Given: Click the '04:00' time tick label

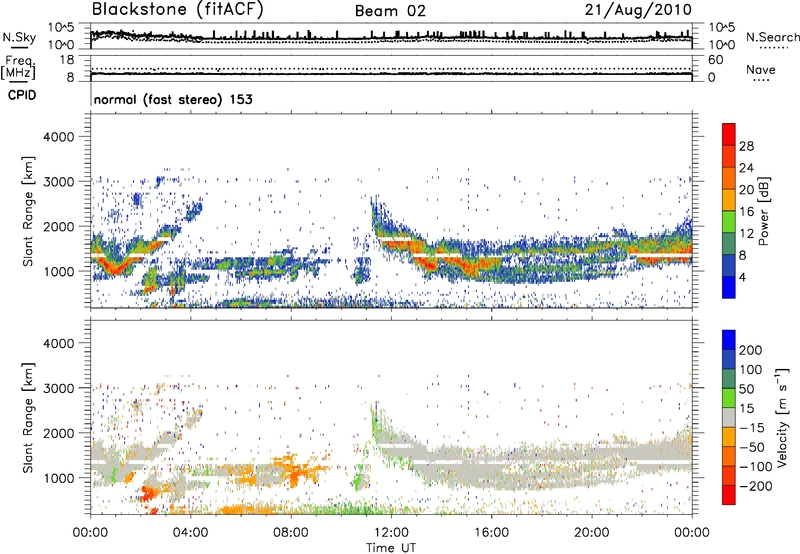Looking at the screenshot, I should tap(190, 533).
